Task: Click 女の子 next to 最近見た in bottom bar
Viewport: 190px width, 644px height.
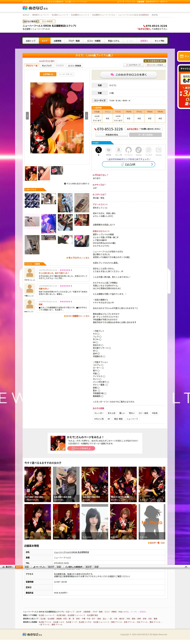Action: 19,567
